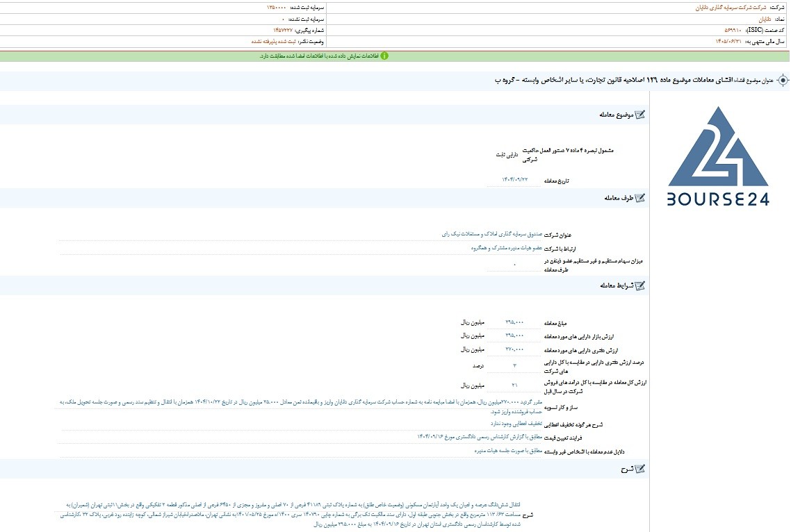This screenshot has height=532, width=791.
Task: Click the edit icon beside موضوع معامله
Action: pyautogui.click(x=639, y=115)
